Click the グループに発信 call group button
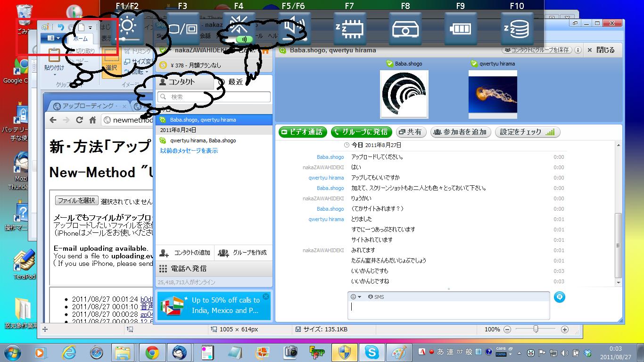644x362 pixels. [362, 132]
